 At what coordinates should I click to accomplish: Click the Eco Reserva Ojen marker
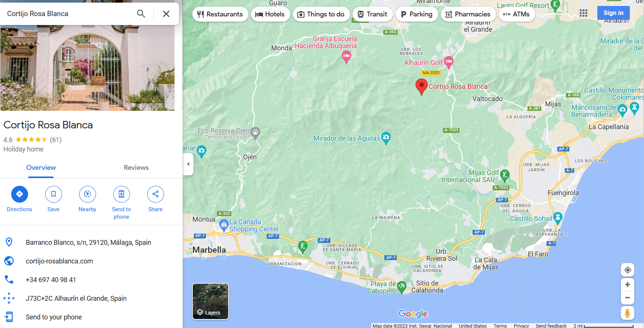coord(255,133)
